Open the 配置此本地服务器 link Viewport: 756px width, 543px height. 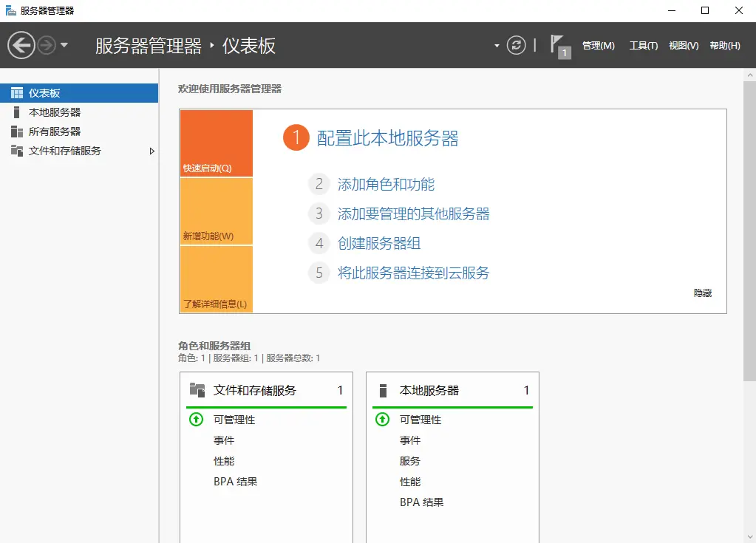388,138
